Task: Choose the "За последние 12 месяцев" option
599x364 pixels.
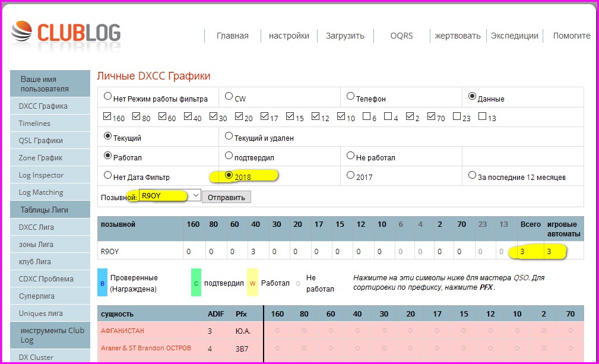Action: coord(473,176)
